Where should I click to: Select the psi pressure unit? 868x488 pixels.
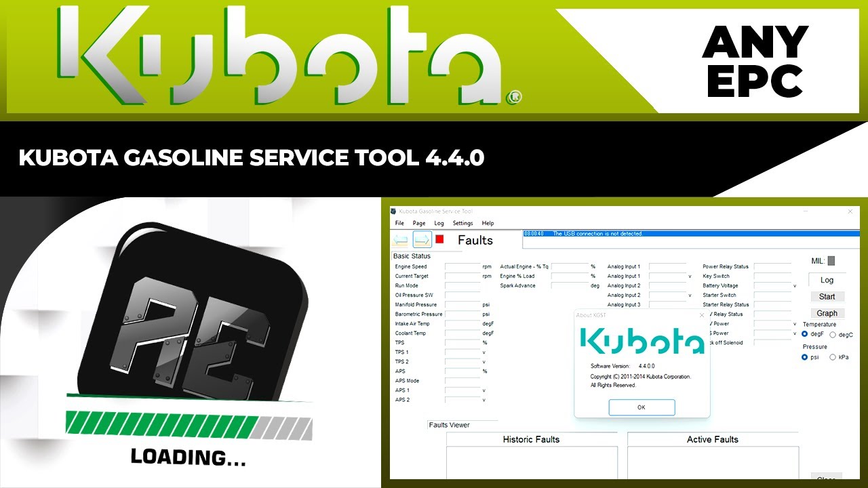click(x=805, y=357)
